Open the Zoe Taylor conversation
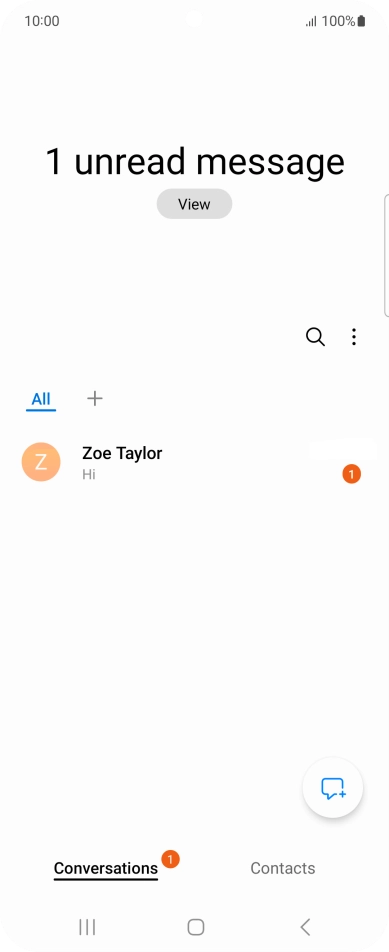389x952 pixels. pos(194,462)
